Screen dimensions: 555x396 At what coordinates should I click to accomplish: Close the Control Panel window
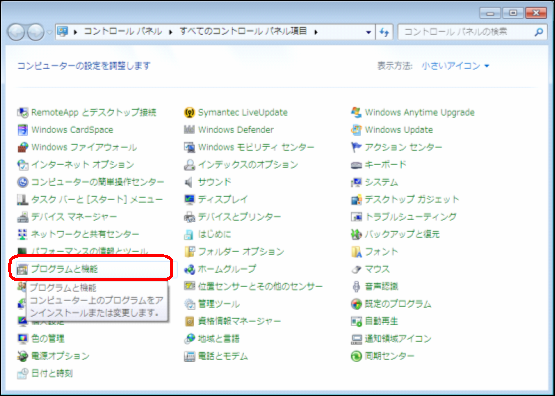pyautogui.click(x=536, y=13)
